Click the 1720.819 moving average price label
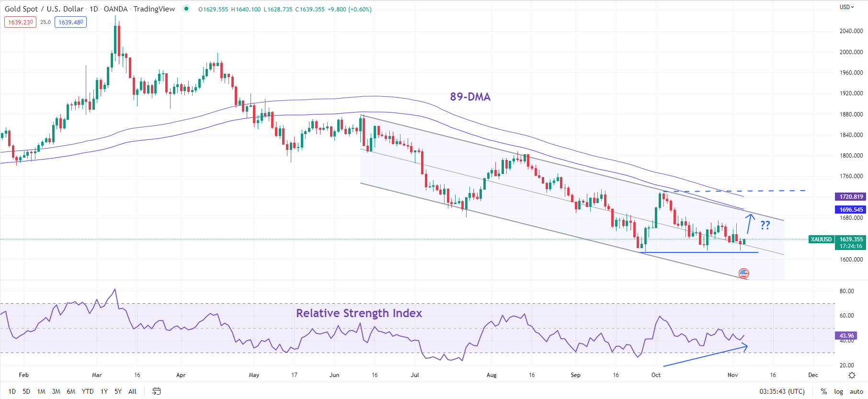This screenshot has height=399, width=868. pos(851,196)
